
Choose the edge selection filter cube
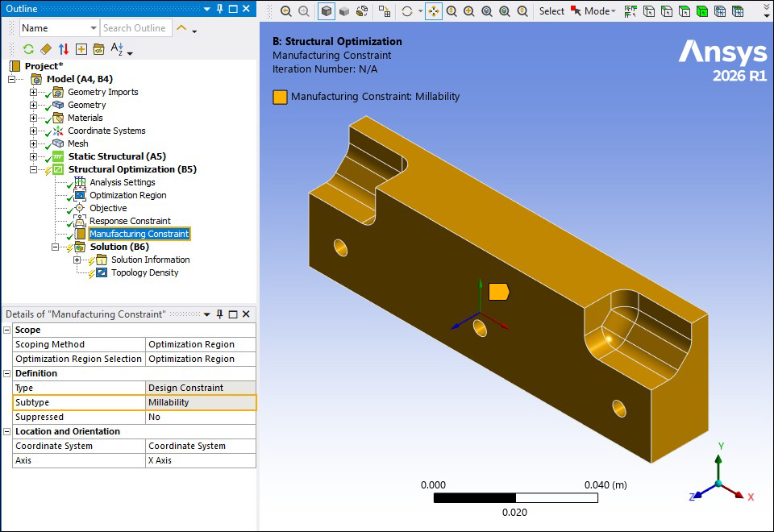coord(667,11)
